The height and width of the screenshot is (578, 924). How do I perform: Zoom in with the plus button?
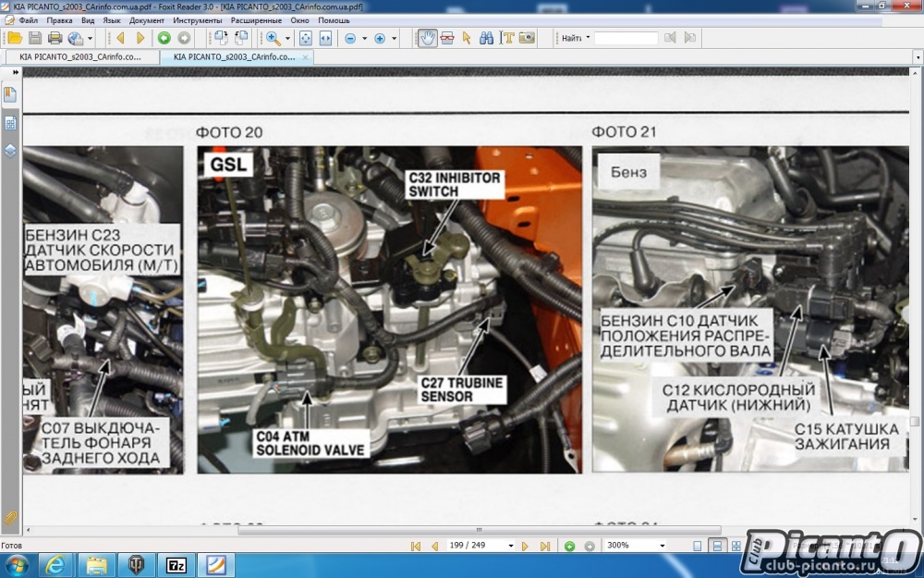point(380,38)
